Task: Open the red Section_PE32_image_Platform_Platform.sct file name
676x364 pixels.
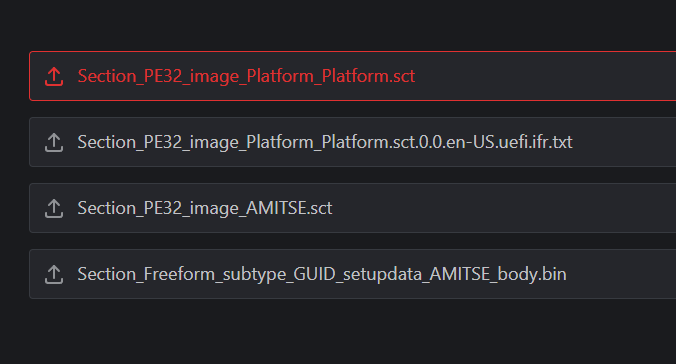Action: [x=246, y=76]
